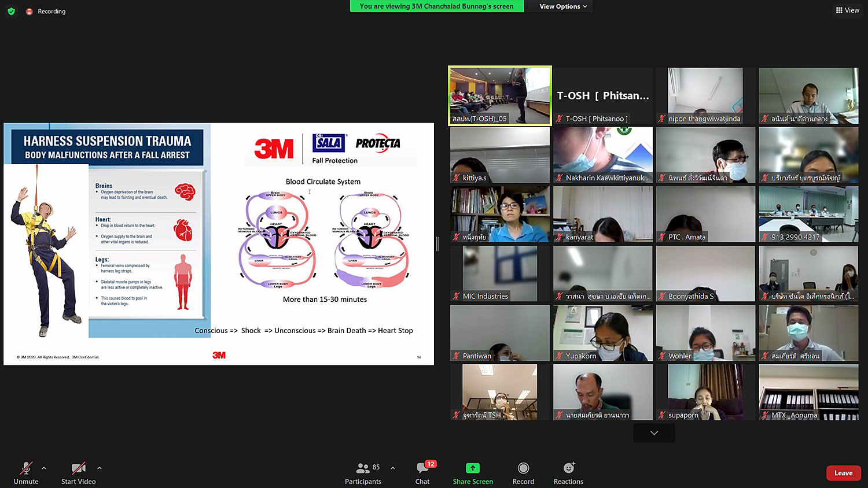Select Yupakorn's video tile
The image size is (868, 488).
[603, 333]
